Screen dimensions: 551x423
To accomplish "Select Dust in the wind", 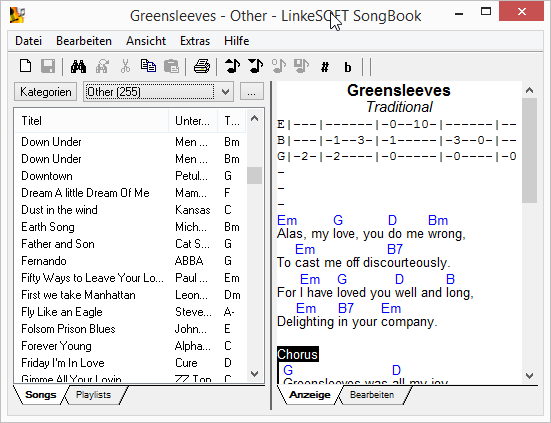I will (x=130, y=210).
